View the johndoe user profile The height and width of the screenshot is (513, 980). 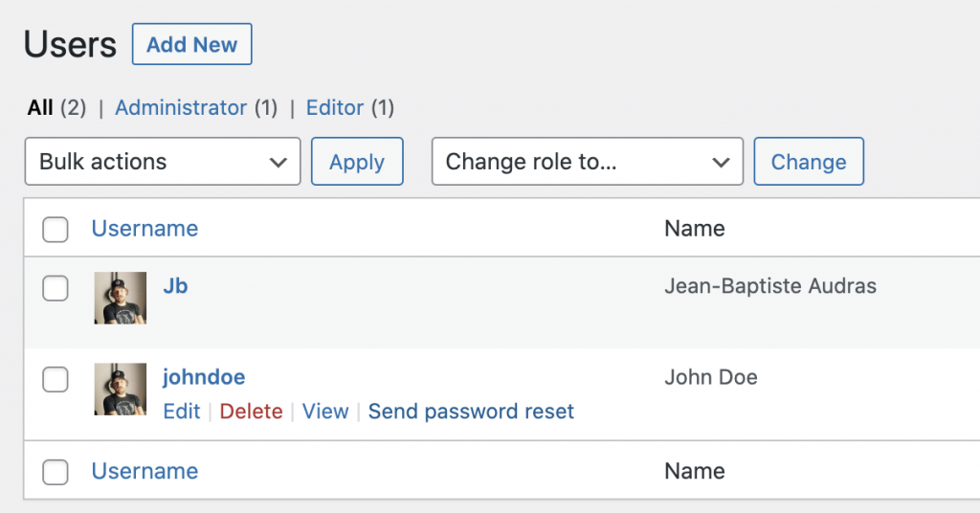click(x=325, y=412)
